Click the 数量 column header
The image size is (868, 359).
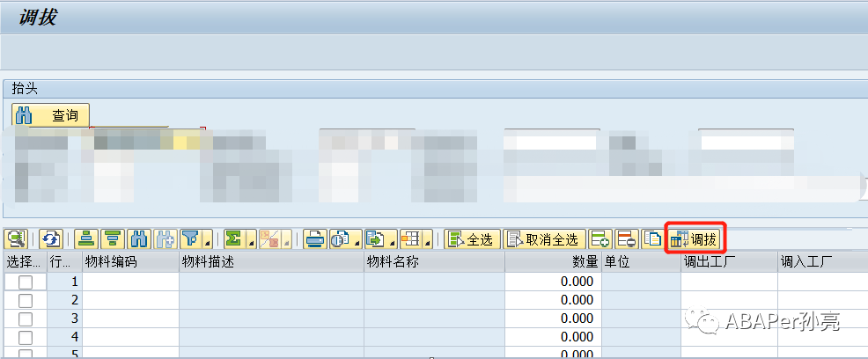(553, 262)
